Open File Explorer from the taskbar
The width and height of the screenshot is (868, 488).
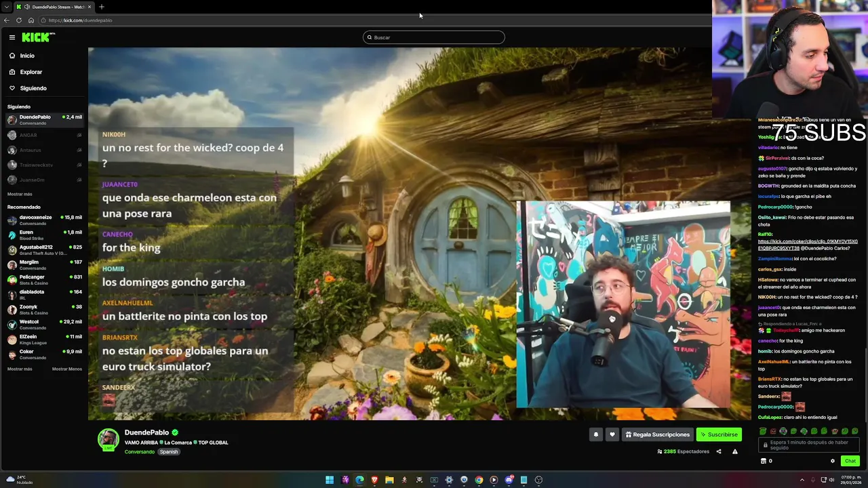tap(389, 480)
